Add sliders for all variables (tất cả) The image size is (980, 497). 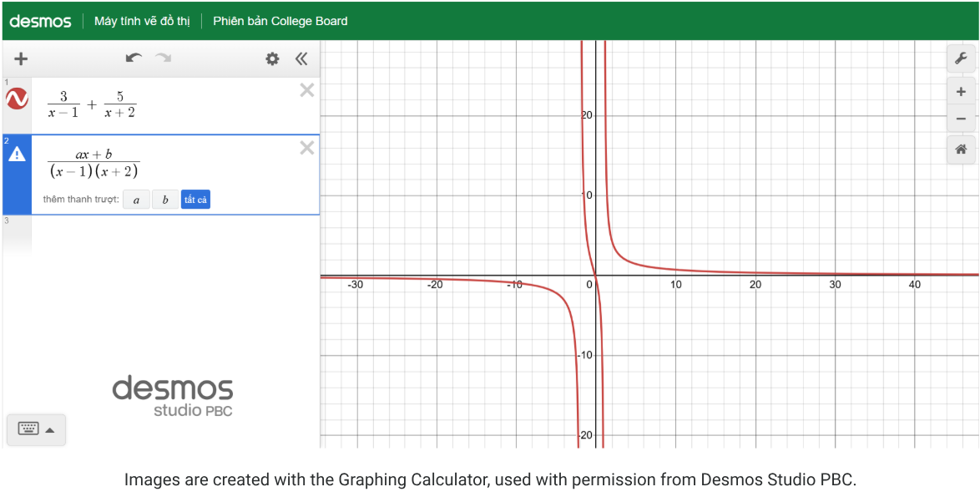tap(195, 200)
